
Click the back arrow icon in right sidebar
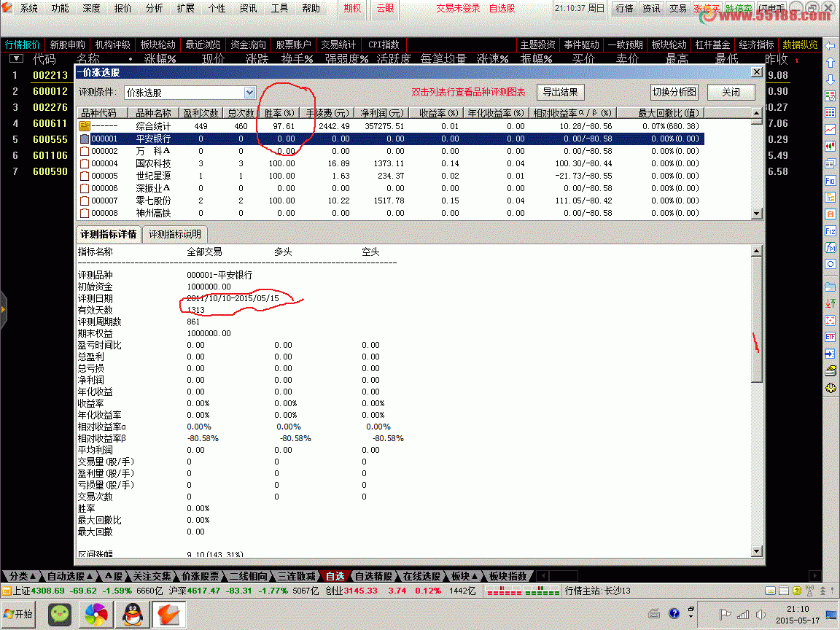click(x=830, y=45)
